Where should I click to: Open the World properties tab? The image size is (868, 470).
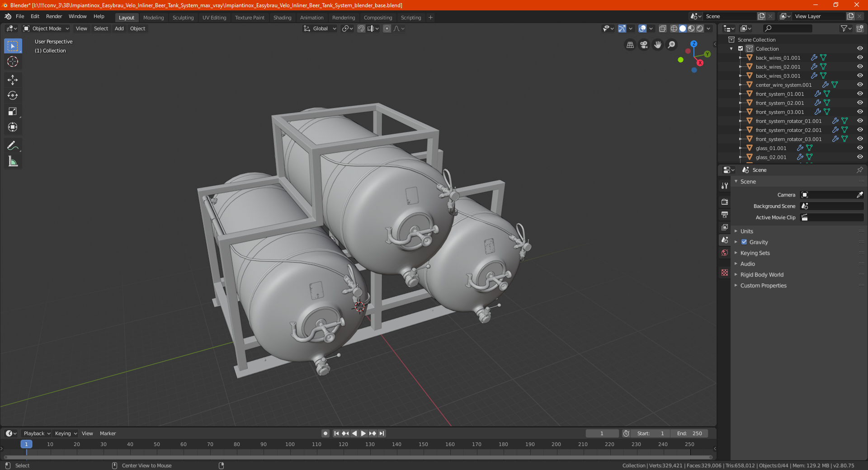click(x=725, y=253)
